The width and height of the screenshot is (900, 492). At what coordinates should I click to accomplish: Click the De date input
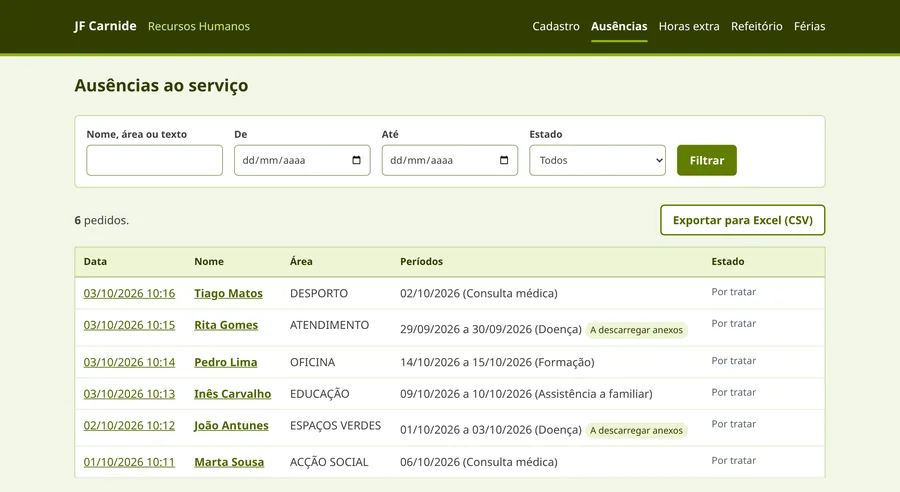coord(302,160)
